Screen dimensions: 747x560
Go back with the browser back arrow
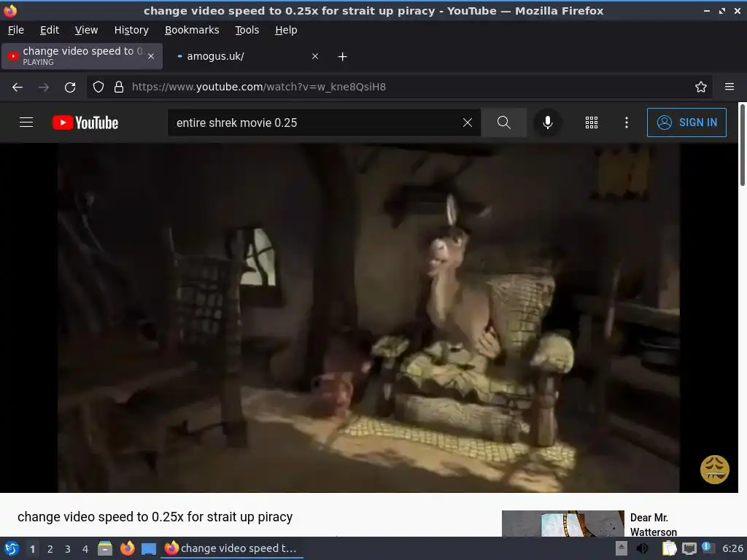[x=18, y=87]
